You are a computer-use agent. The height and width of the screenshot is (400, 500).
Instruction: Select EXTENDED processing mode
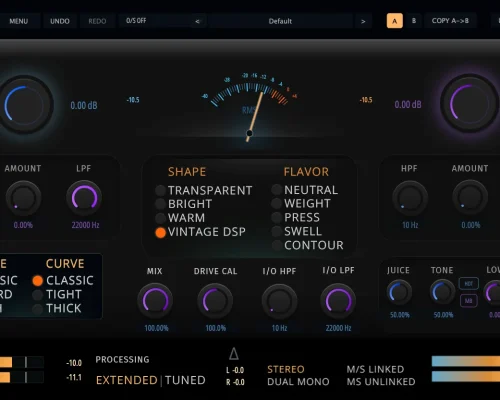[x=127, y=380]
